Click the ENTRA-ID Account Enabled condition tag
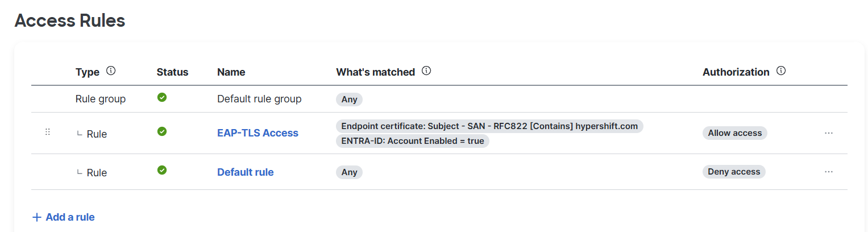The height and width of the screenshot is (232, 868). 413,141
